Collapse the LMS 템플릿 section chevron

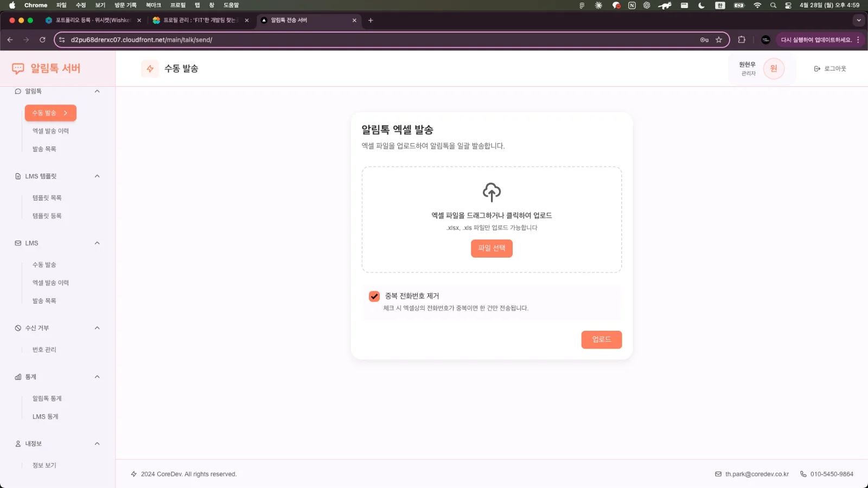(x=97, y=176)
